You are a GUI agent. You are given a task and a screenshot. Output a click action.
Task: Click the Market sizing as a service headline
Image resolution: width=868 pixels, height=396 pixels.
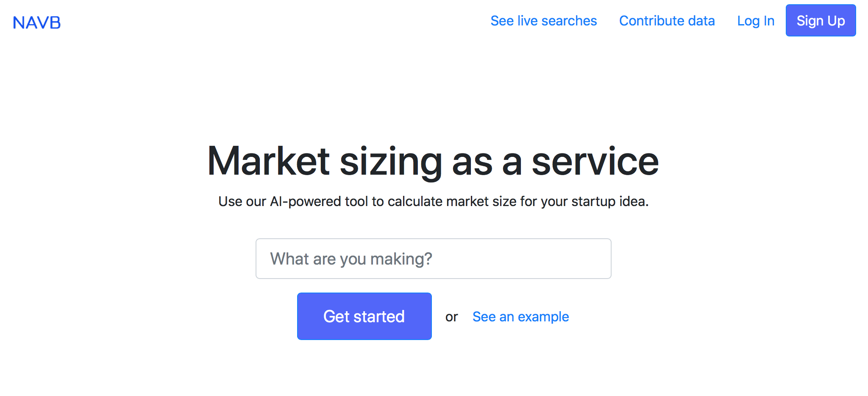point(433,161)
